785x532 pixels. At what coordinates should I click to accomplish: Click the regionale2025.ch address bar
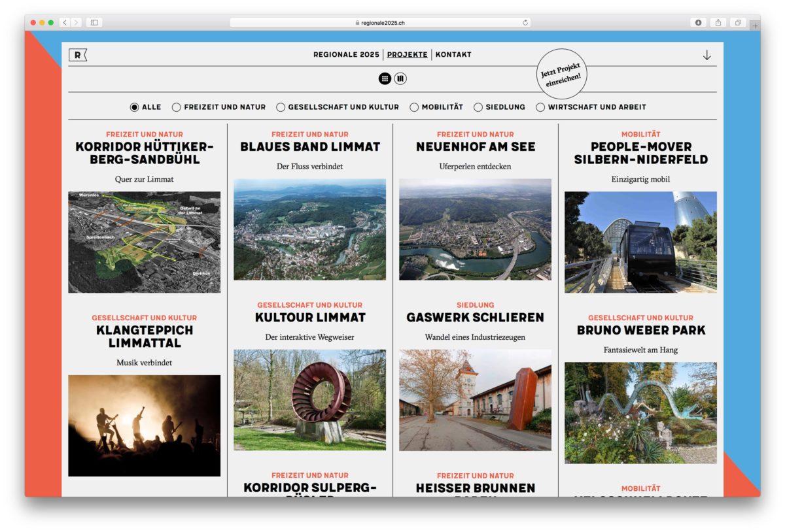click(x=380, y=22)
